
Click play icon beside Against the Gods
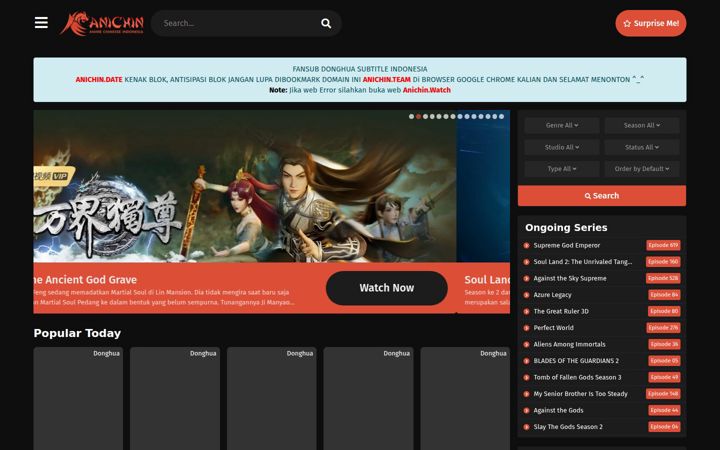click(x=527, y=411)
